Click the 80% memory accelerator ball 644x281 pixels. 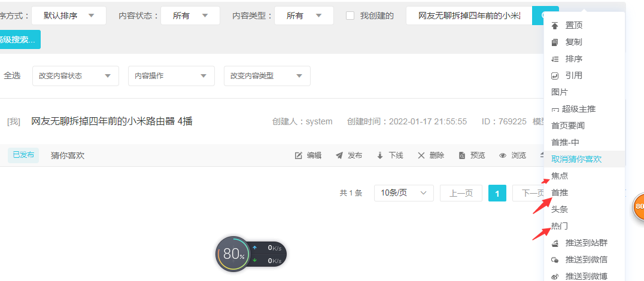[x=233, y=254]
